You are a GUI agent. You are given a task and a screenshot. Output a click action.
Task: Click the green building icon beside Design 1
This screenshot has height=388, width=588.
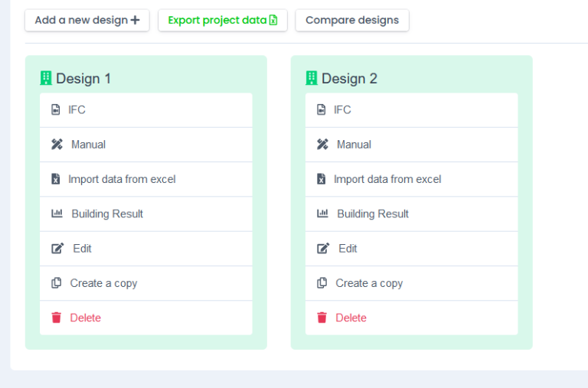[x=46, y=78]
